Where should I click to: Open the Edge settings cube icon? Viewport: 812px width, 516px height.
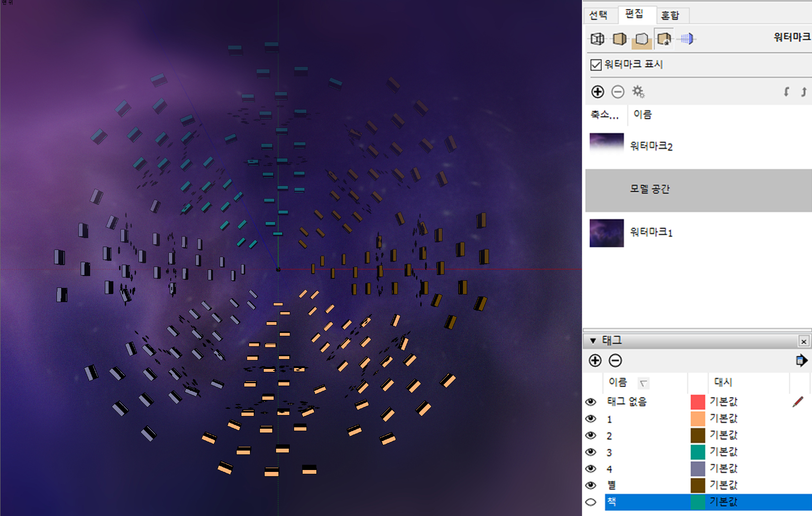[x=597, y=39]
